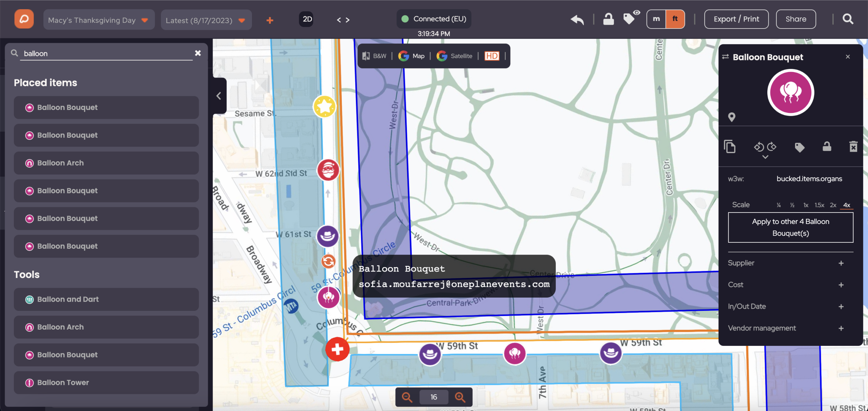Viewport: 868px width, 411px height.
Task: Toggle the item lock icon
Action: pyautogui.click(x=827, y=146)
